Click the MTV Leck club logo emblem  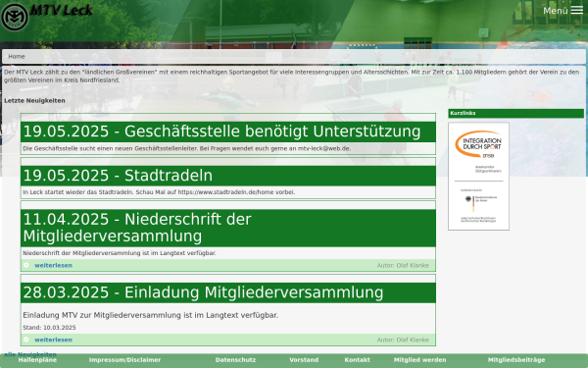click(15, 17)
